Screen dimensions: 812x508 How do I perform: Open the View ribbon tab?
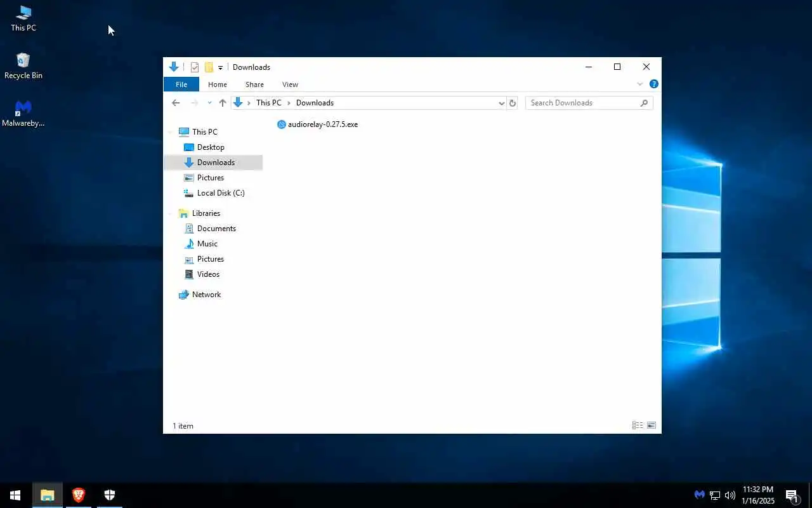290,84
